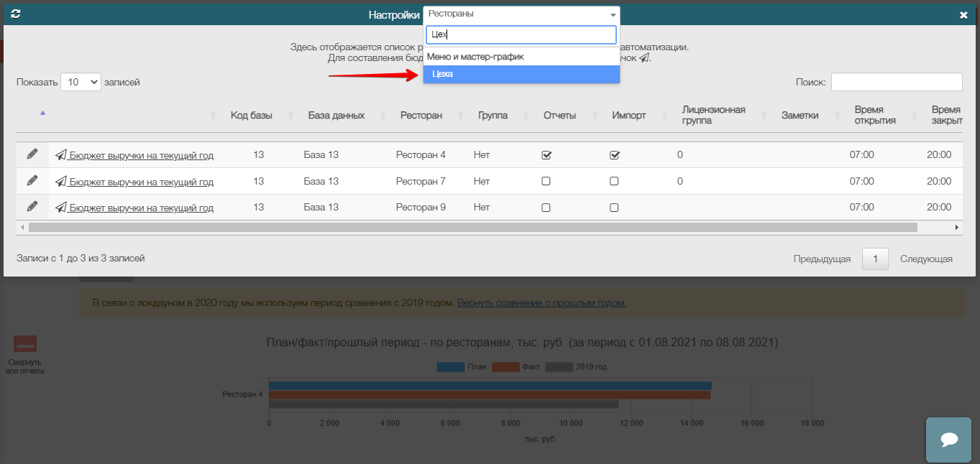Image resolution: width=980 pixels, height=464 pixels.
Task: Click the pencil edit icon for Ресторан 9
Action: coord(32,207)
